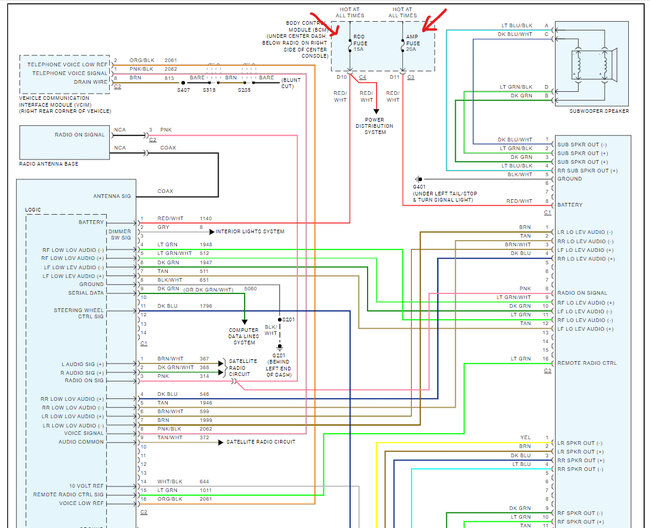
Task: Click wire number 5060
Action: (x=250, y=288)
